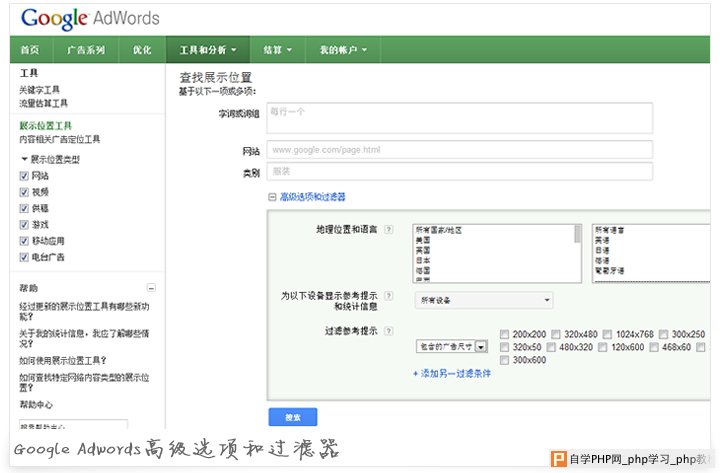The width and height of the screenshot is (720, 473).
Task: Open 流量估算工具 in sidebar
Action: (x=43, y=103)
